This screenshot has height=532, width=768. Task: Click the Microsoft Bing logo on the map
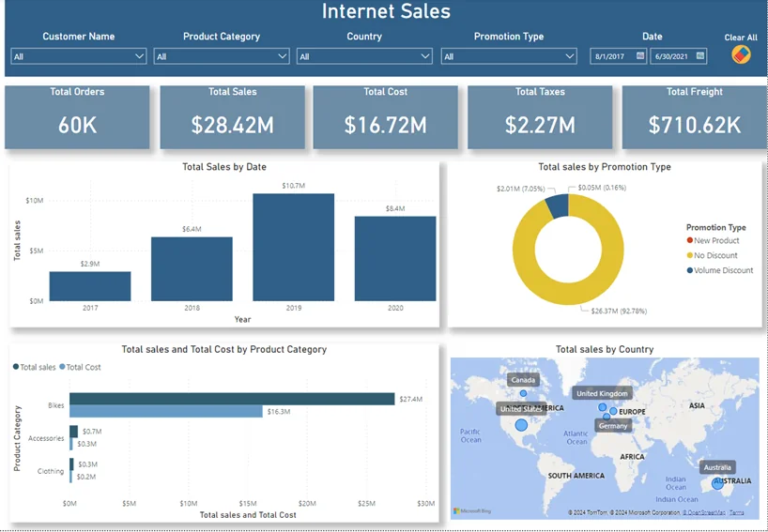(471, 511)
